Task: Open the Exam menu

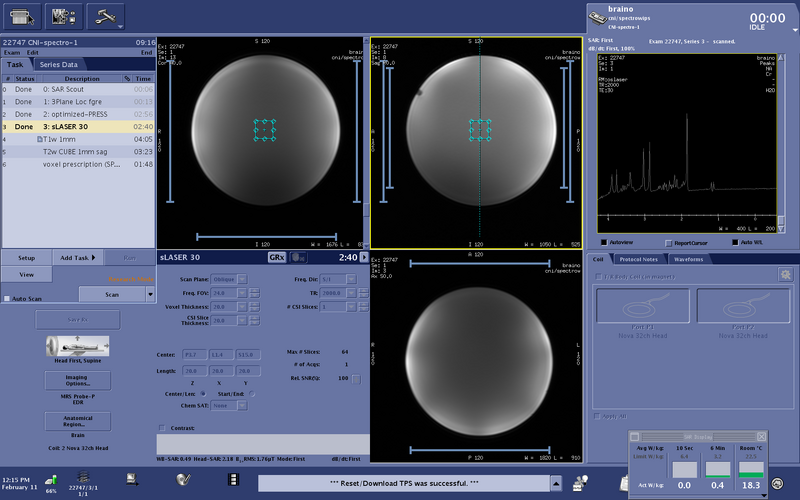Action: pyautogui.click(x=12, y=53)
